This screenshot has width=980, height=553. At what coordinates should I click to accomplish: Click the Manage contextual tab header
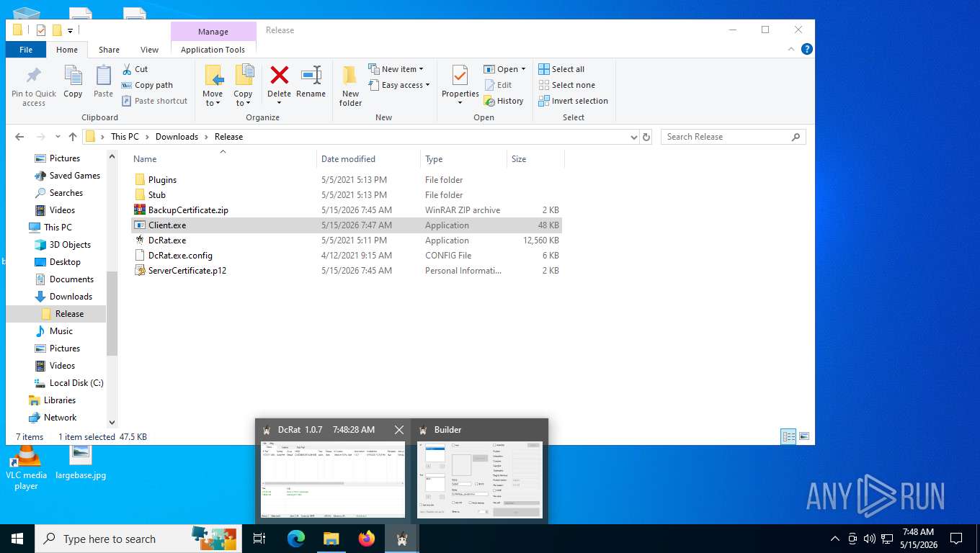coord(213,32)
